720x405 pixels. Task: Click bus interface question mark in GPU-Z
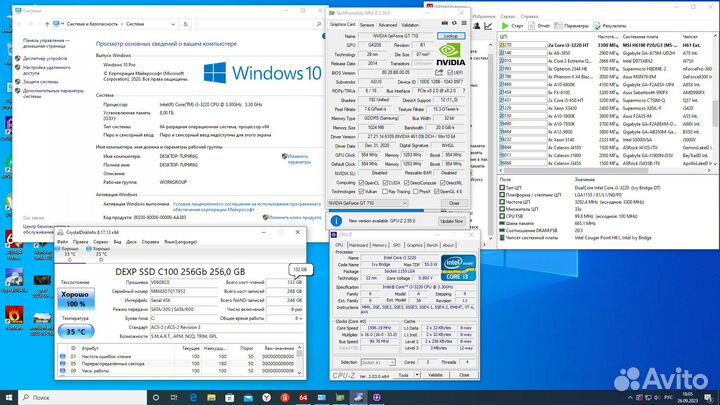coord(464,91)
